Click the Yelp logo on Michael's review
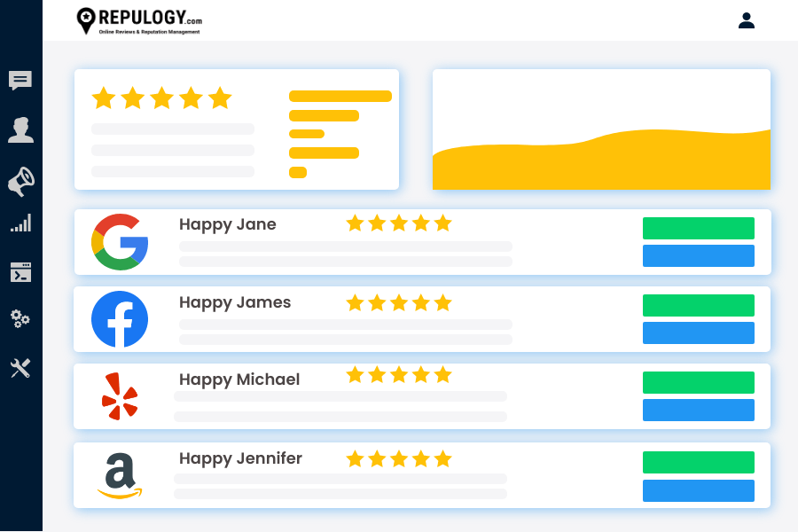Image resolution: width=798 pixels, height=532 pixels. pyautogui.click(x=120, y=396)
